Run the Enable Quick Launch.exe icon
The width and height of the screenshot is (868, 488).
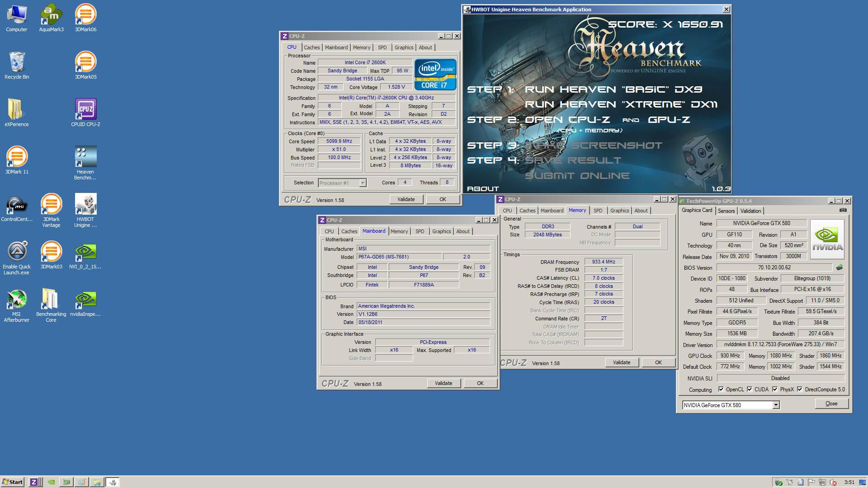(x=17, y=258)
